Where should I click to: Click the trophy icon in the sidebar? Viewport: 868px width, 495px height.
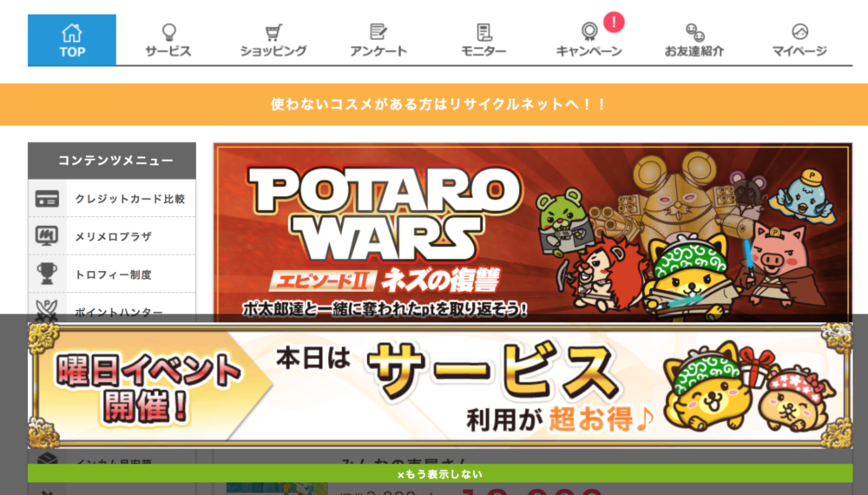(x=47, y=274)
